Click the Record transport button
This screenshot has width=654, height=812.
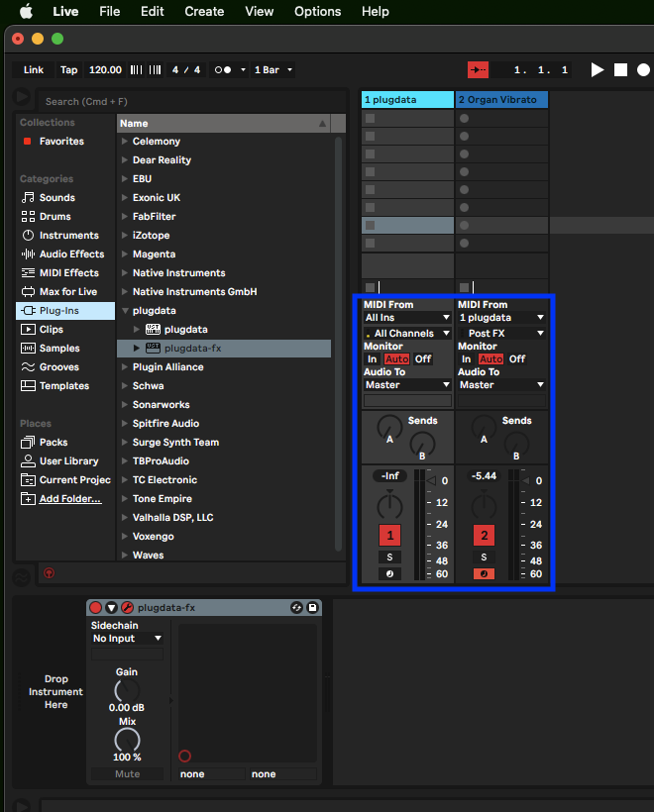643,70
